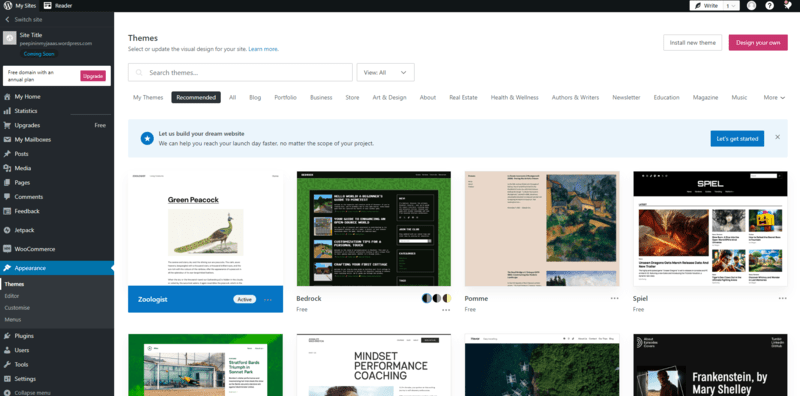Open the Bedrock theme options ellipsis
Viewport: 800px width, 396px height.
click(x=446, y=310)
